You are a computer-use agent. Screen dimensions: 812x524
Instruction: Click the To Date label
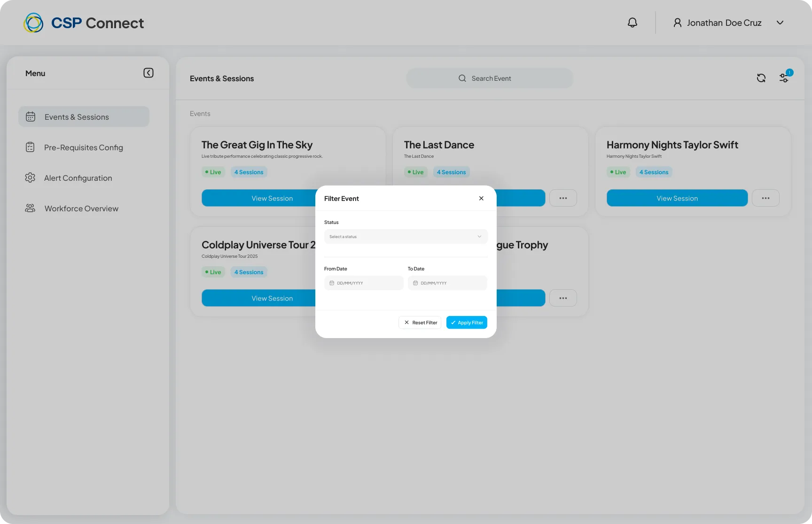(x=416, y=269)
